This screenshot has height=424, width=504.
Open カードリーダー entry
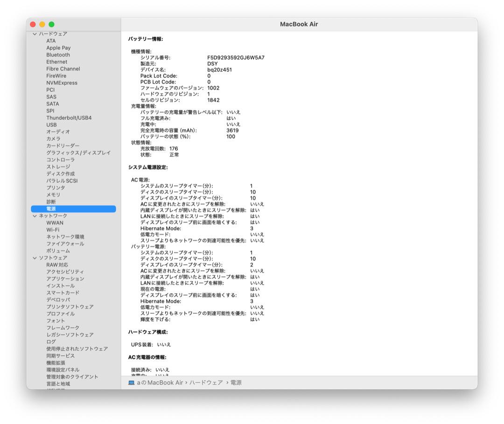coord(63,146)
